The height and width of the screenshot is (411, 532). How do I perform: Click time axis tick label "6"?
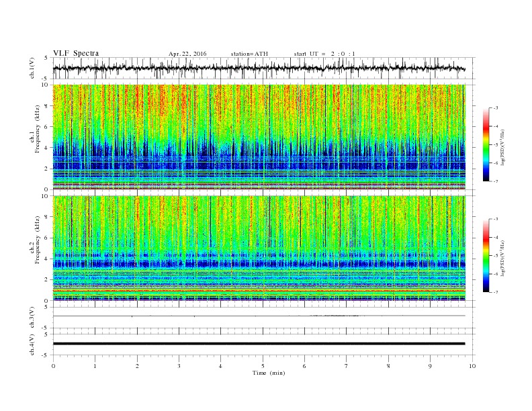pyautogui.click(x=304, y=366)
